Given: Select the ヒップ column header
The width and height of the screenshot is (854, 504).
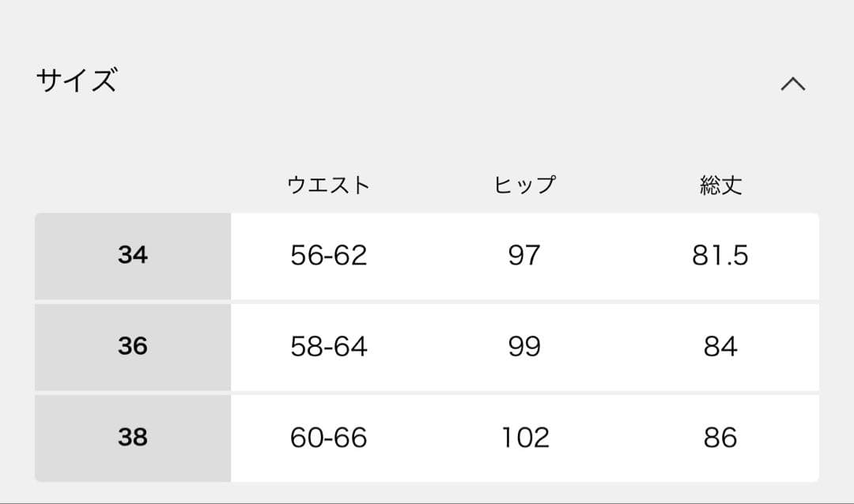Looking at the screenshot, I should 524,186.
